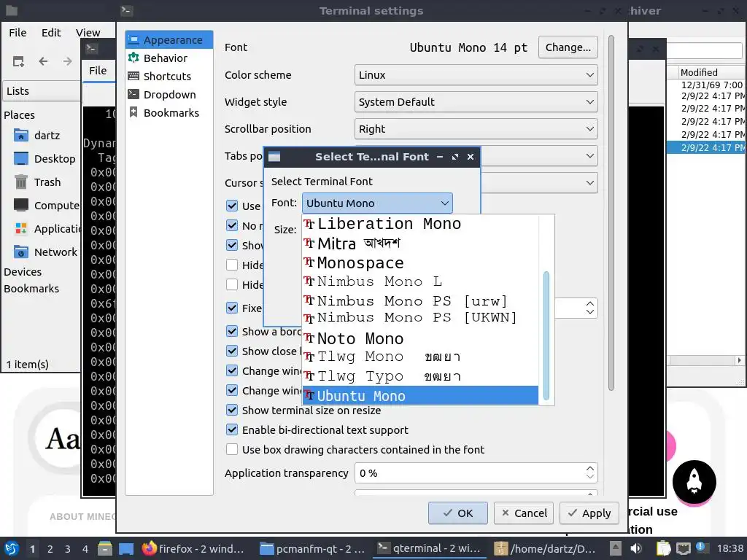Increase Application transparency with up arrow
This screenshot has width=747, height=560.
(590, 469)
